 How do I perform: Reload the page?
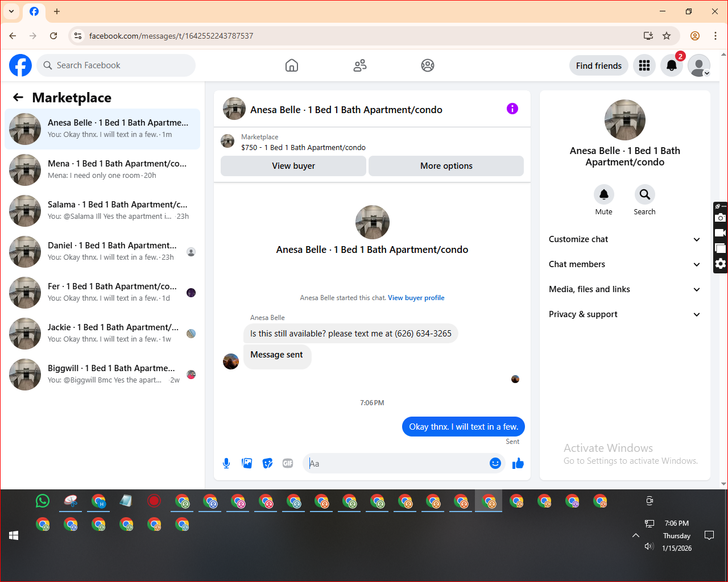click(53, 36)
